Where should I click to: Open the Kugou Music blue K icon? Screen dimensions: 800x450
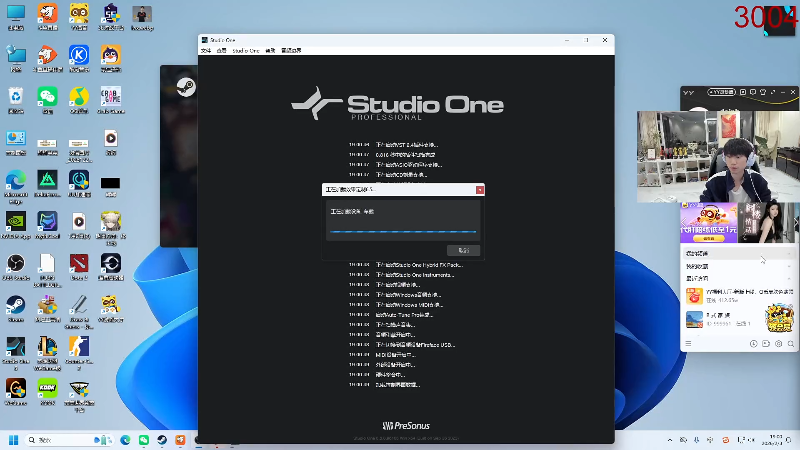pos(79,55)
